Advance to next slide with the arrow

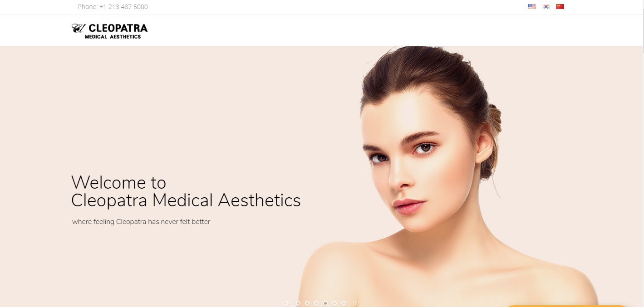pyautogui.click(x=287, y=303)
